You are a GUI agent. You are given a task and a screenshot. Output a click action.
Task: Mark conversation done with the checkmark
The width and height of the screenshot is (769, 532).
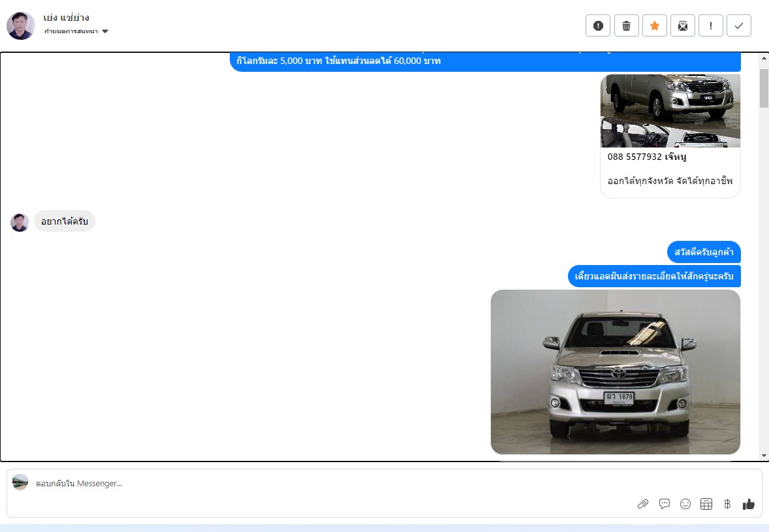coord(738,25)
